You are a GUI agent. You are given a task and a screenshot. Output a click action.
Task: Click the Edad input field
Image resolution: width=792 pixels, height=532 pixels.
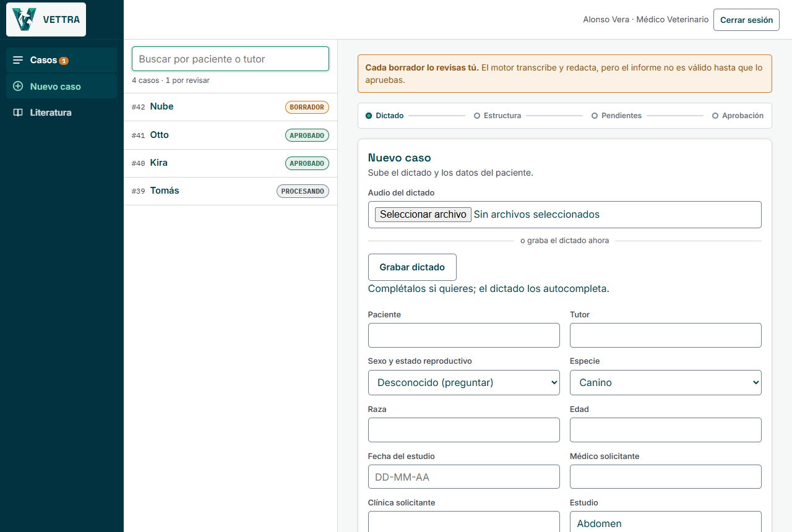point(666,430)
